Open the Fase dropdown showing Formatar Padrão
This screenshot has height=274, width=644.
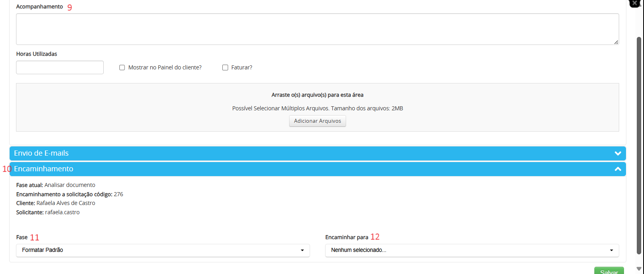pyautogui.click(x=163, y=250)
